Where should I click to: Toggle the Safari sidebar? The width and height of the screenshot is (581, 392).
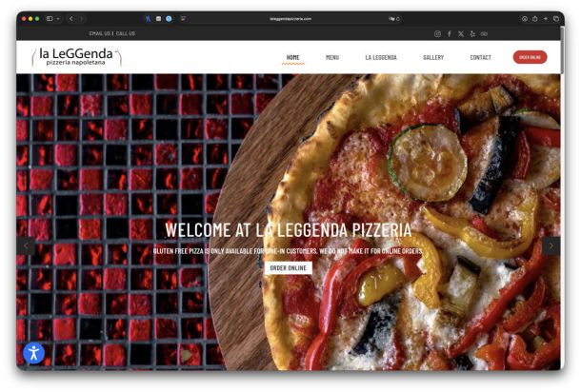coord(49,18)
